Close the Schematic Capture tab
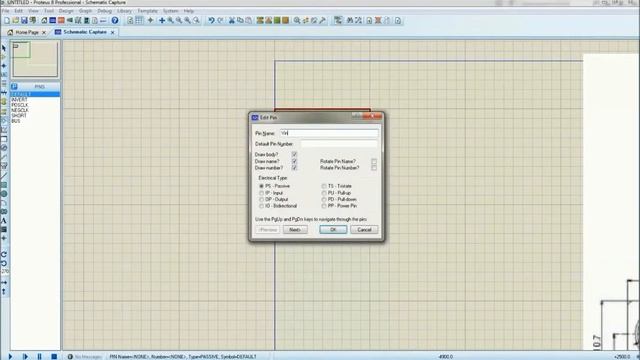 (x=113, y=32)
